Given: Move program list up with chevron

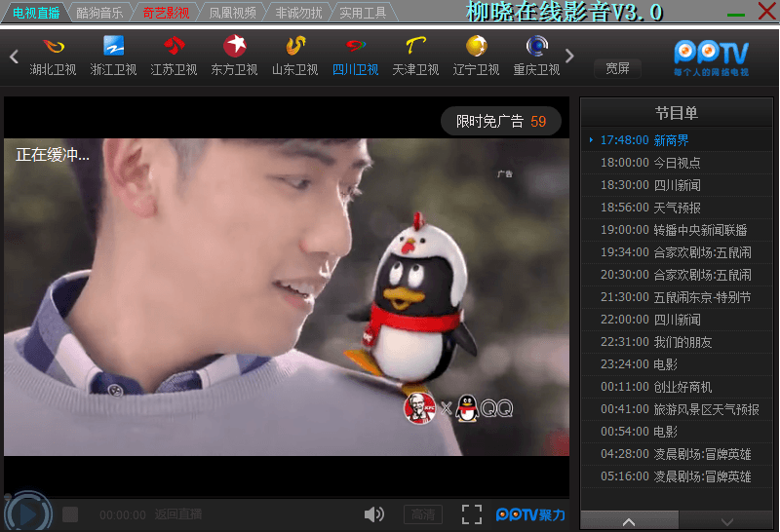Looking at the screenshot, I should point(629,521).
